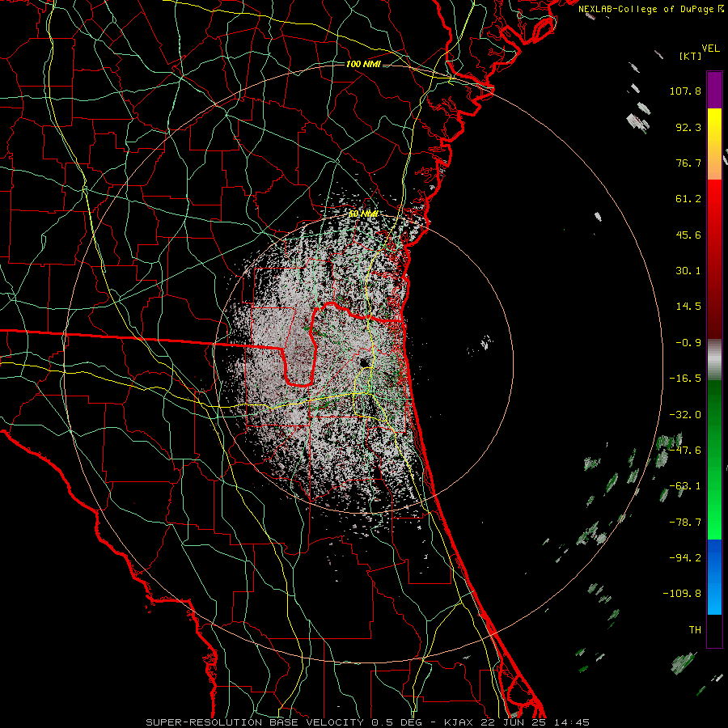This screenshot has width=728, height=728.
Task: Click the purple segment of the velocity color bar
Action: click(x=714, y=90)
